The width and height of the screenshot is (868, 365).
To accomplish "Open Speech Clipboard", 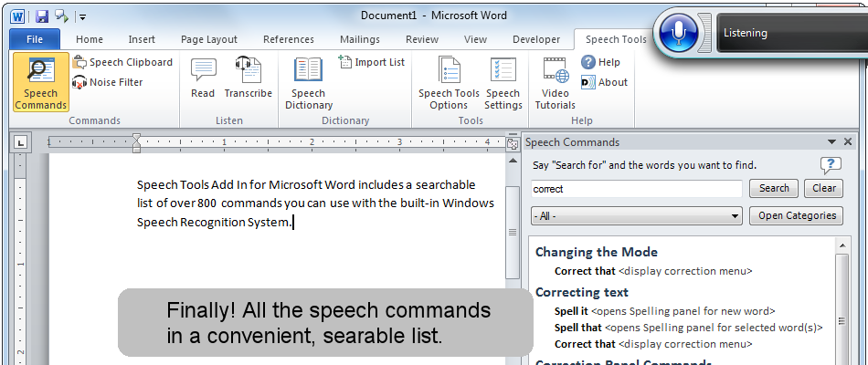I will (123, 62).
